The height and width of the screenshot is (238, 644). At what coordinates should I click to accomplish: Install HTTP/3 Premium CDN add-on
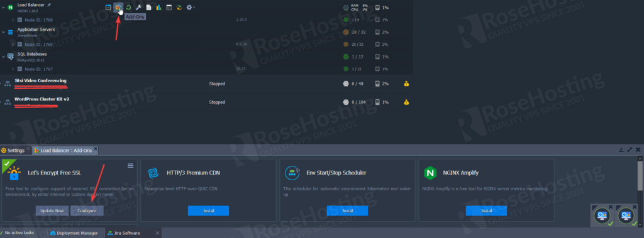coord(208,210)
